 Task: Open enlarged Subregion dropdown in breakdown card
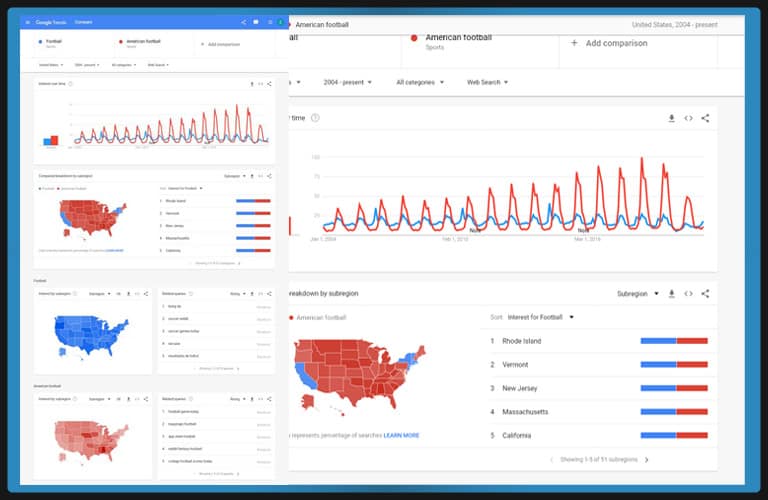click(637, 294)
